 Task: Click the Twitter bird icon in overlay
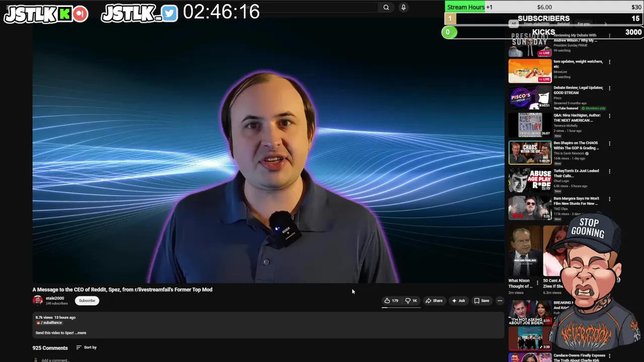click(x=170, y=14)
